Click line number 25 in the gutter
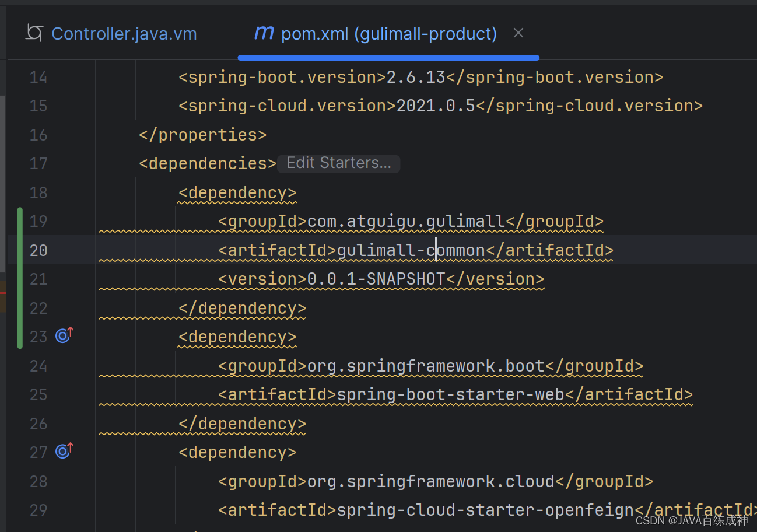The height and width of the screenshot is (532, 757). [38, 395]
